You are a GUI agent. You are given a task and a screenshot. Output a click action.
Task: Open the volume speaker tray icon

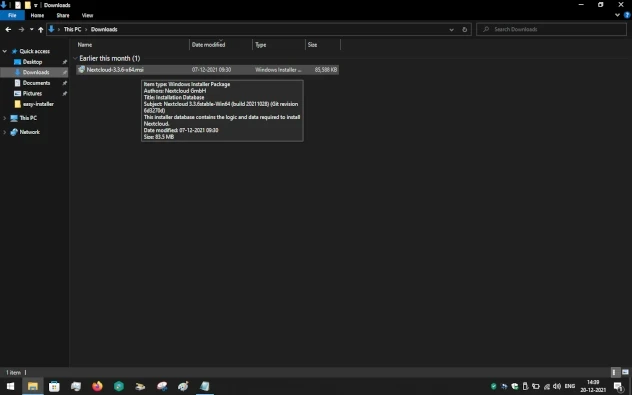pyautogui.click(x=557, y=386)
